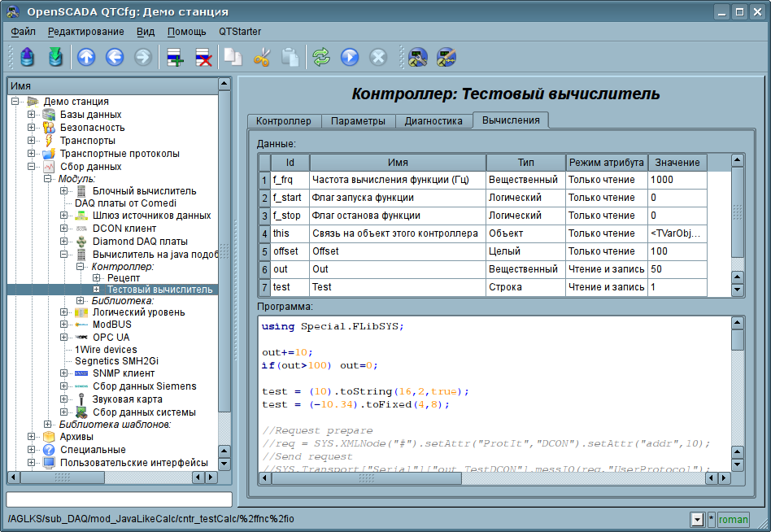
Task: Select the OPC UA module in tree
Action: 111,338
